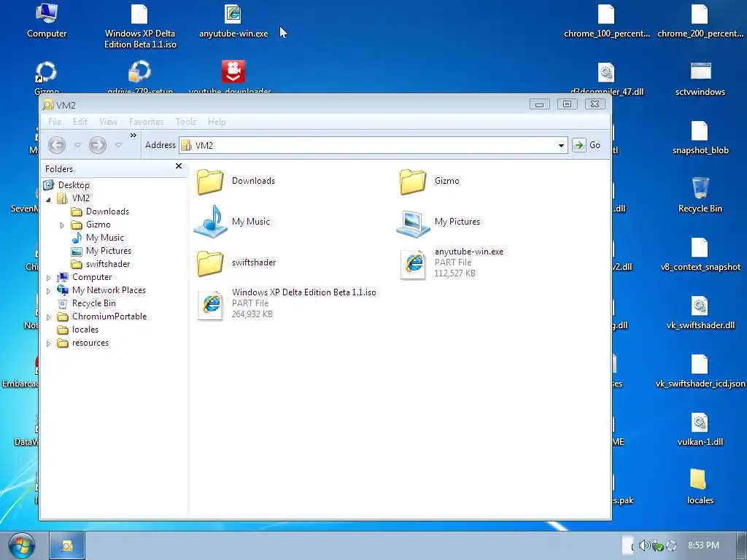The image size is (747, 560).
Task: Select the youtube downloader desktop icon
Action: (233, 72)
